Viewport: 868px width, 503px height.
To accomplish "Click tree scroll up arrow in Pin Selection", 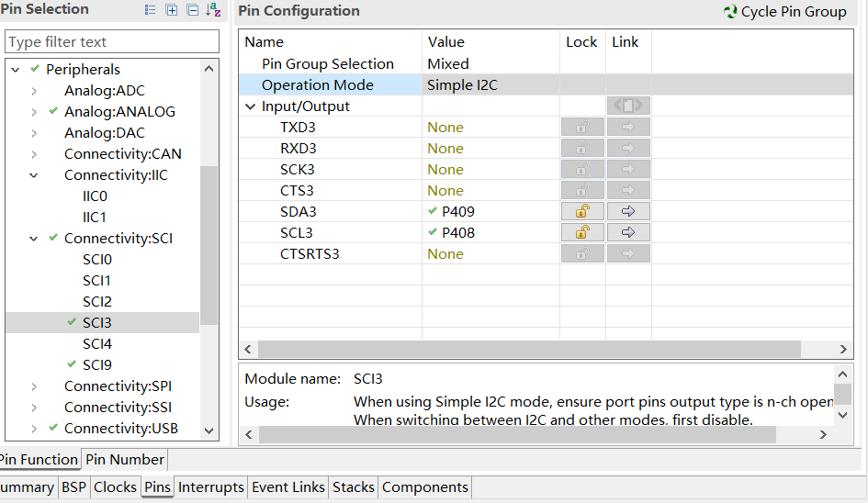I will tap(209, 69).
